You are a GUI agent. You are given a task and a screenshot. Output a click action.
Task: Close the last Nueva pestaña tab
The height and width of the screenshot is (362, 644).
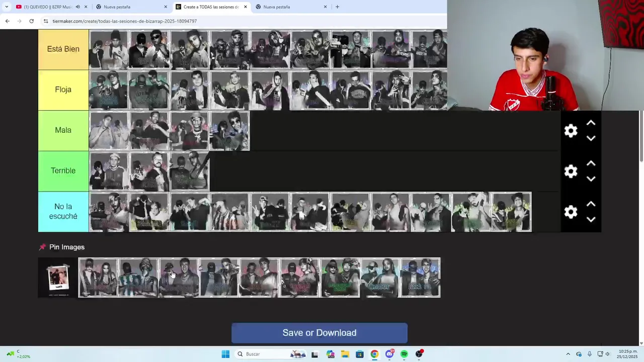[325, 7]
